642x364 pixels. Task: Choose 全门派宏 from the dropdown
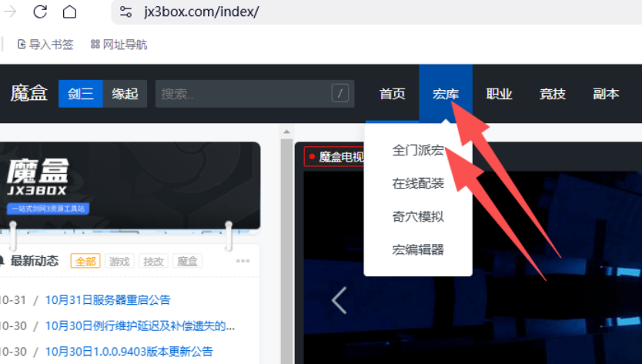(x=418, y=150)
